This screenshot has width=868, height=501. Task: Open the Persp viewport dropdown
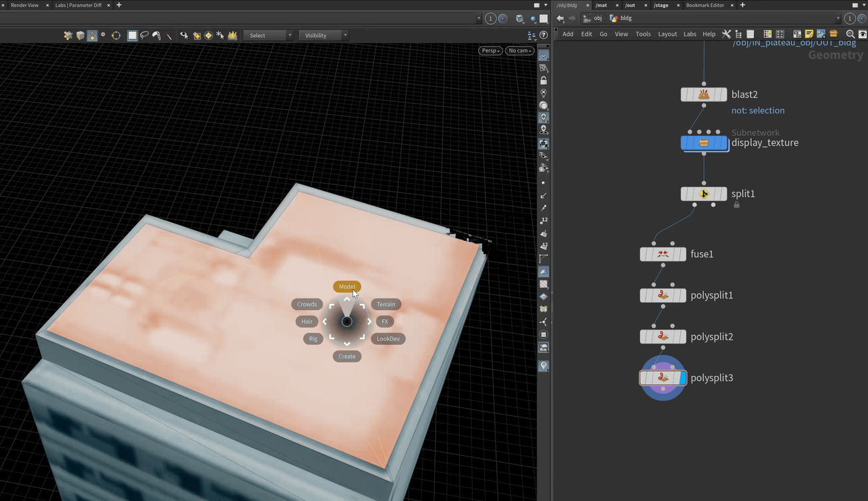(x=490, y=50)
